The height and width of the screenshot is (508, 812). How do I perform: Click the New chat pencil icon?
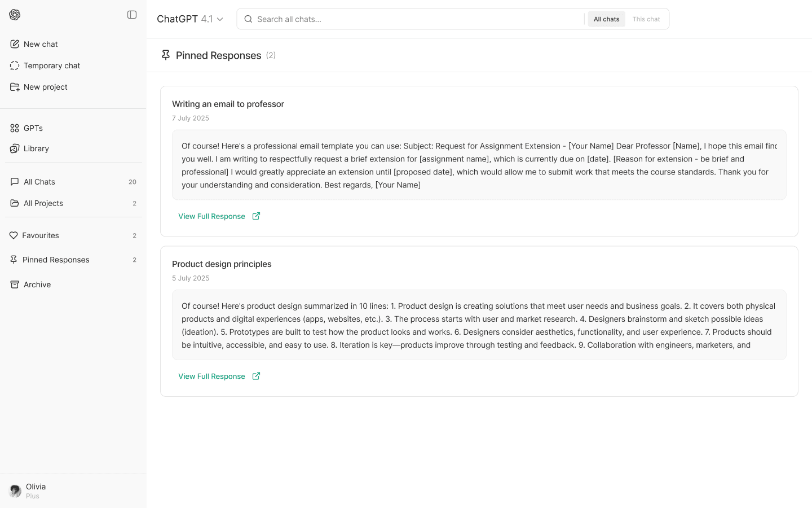(x=15, y=44)
